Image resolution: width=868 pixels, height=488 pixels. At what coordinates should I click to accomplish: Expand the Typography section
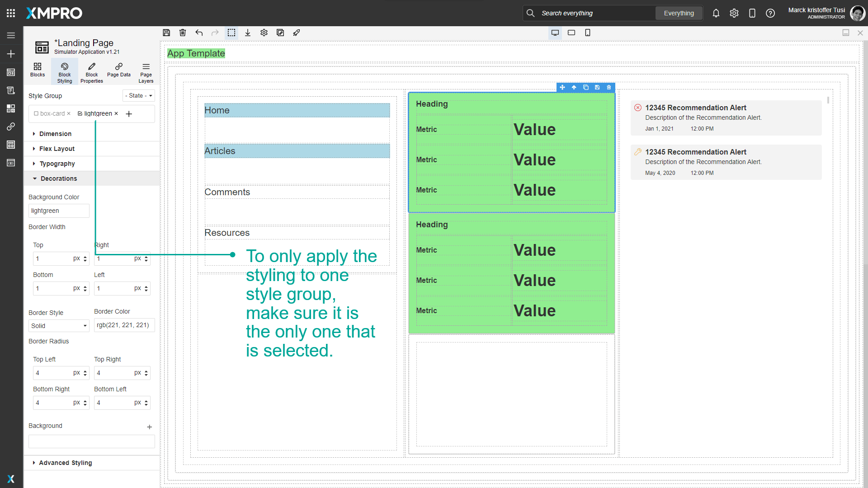tap(57, 164)
